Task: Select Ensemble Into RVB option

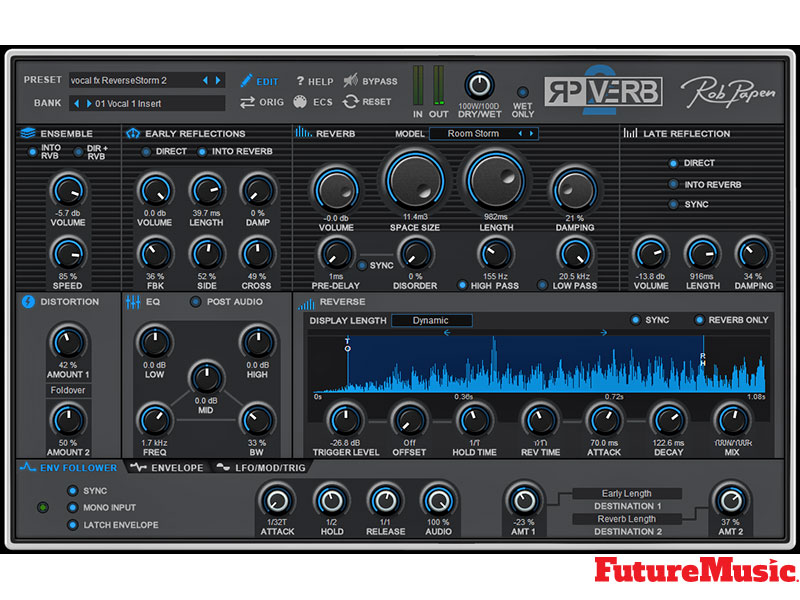Action: click(x=33, y=152)
